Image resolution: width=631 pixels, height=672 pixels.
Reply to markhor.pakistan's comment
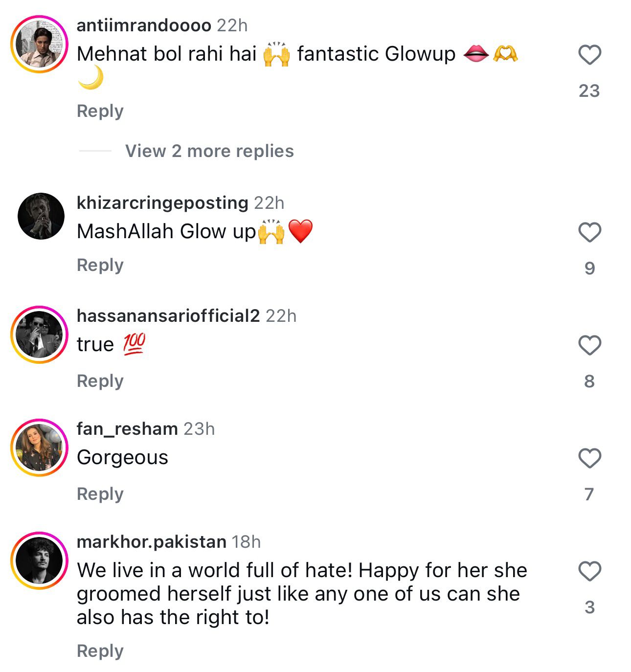point(100,651)
